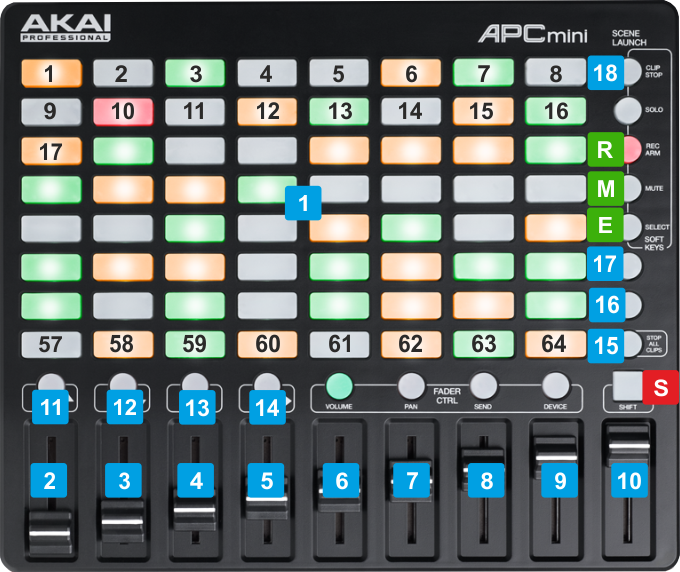This screenshot has width=680, height=572.
Task: Toggle the Rec Arm round button
Action: click(x=629, y=149)
